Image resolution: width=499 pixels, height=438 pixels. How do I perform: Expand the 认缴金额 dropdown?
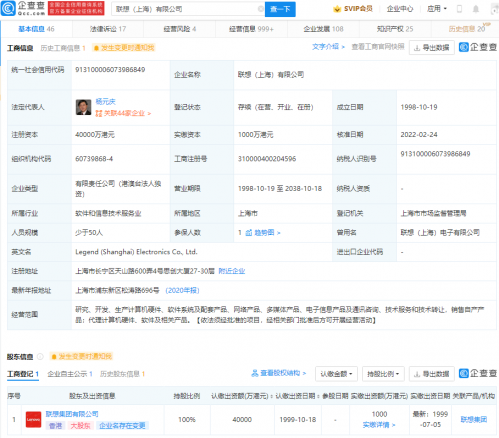click(336, 374)
